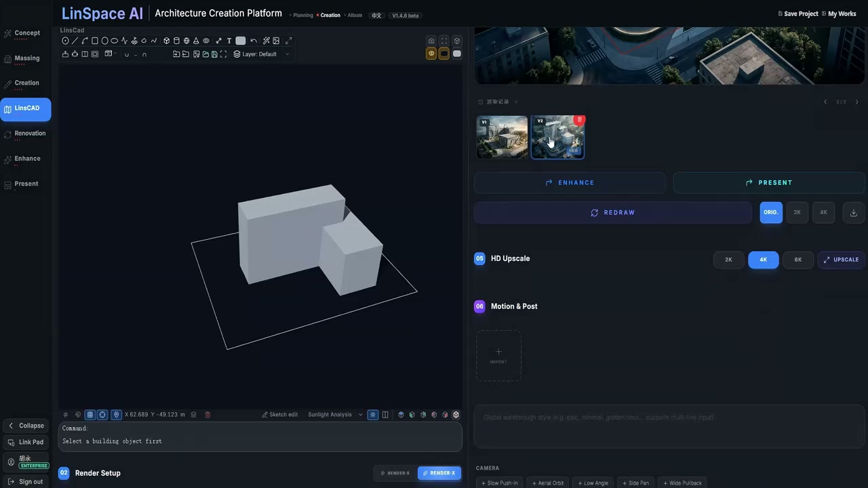Open the Renovation section in sidebar
This screenshot has height=488, width=868.
(25, 134)
